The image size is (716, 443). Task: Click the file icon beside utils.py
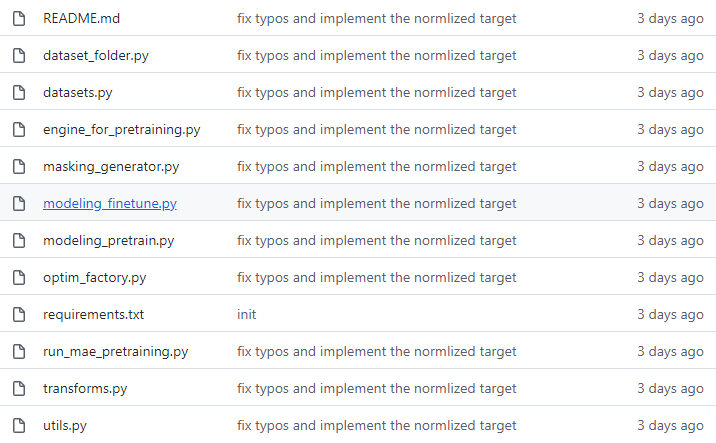(x=18, y=425)
